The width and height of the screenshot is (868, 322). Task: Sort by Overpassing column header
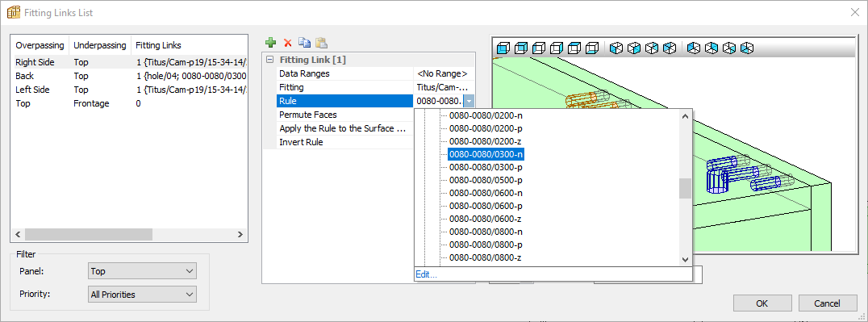[x=40, y=45]
